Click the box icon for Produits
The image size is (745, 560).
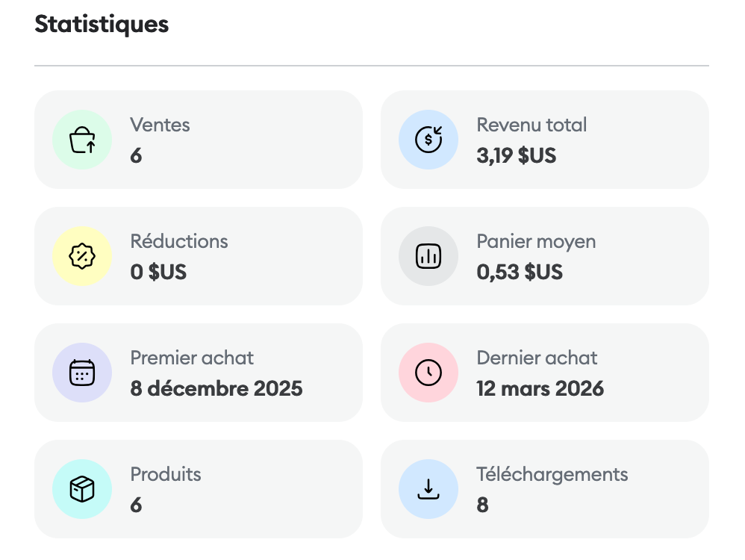(82, 489)
